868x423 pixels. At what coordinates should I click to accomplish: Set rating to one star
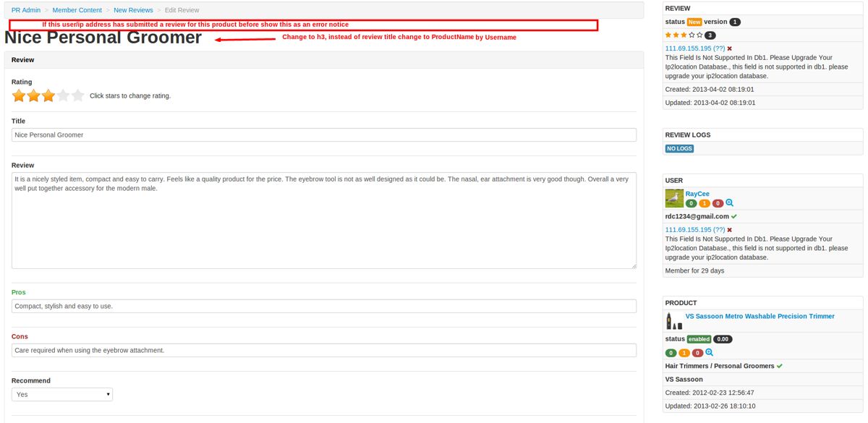(x=19, y=95)
